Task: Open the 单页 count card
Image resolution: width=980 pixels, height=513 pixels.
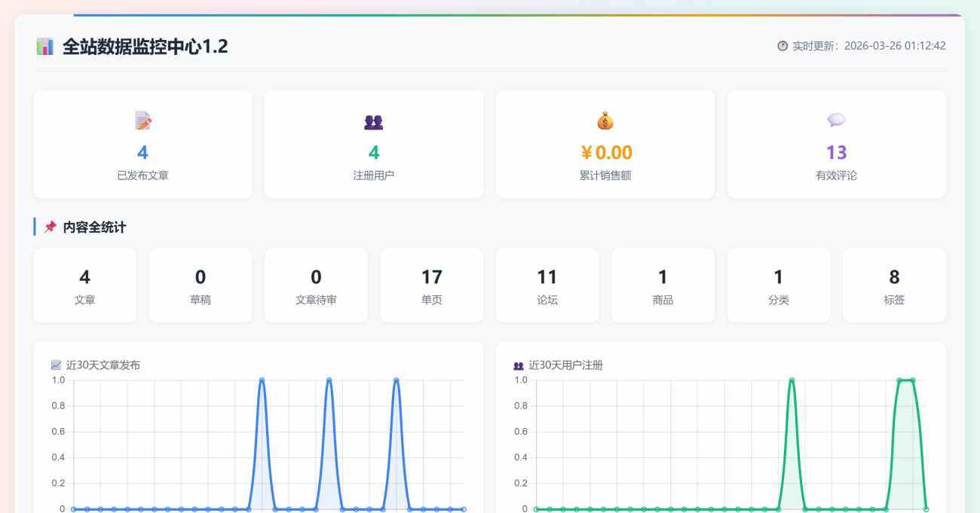Action: [x=431, y=285]
